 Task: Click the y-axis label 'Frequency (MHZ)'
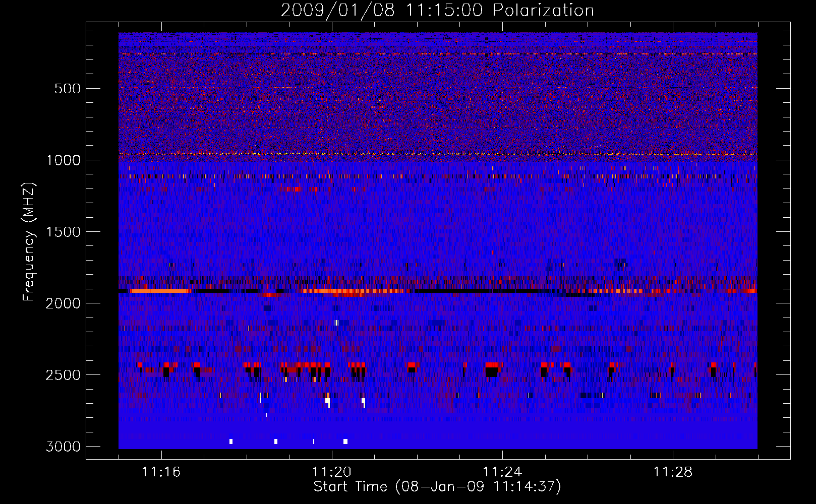(29, 242)
